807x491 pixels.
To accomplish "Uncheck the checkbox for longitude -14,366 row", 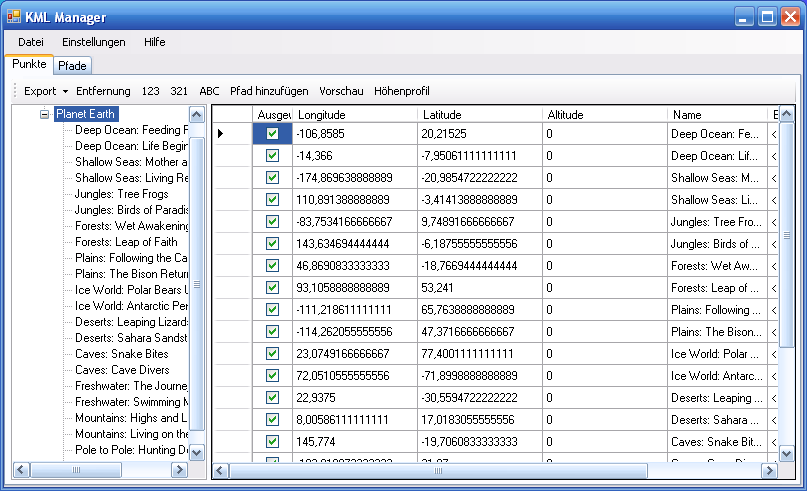I will coord(272,156).
